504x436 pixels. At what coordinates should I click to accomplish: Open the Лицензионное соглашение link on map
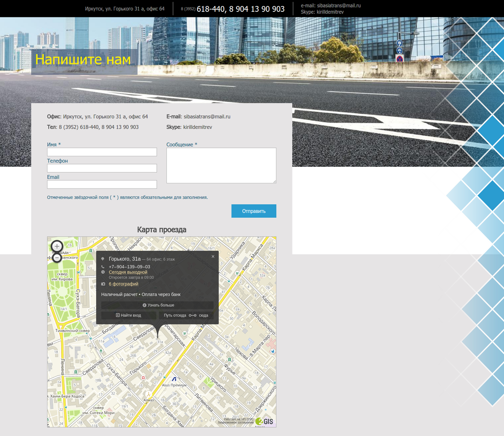(236, 422)
